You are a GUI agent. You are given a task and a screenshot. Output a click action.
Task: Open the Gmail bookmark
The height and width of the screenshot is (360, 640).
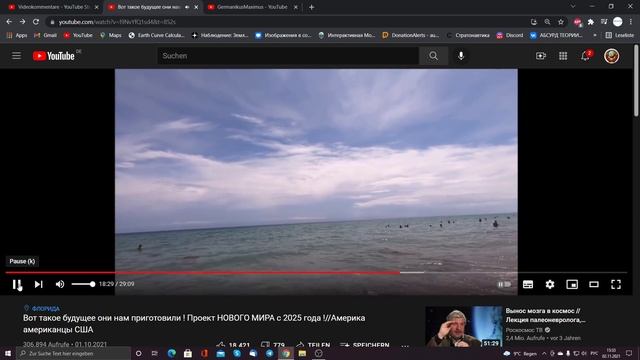tap(45, 36)
